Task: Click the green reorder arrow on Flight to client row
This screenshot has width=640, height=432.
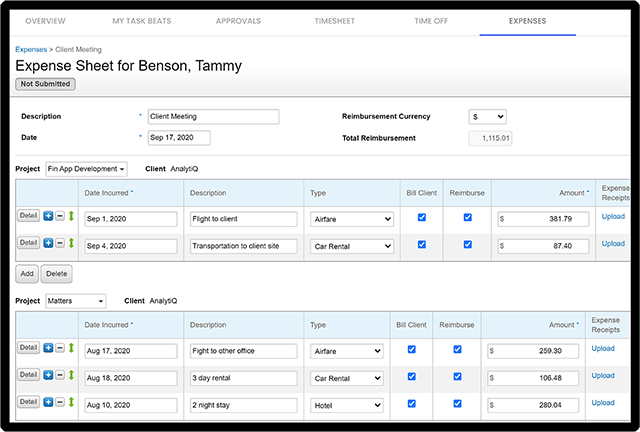Action: [71, 216]
